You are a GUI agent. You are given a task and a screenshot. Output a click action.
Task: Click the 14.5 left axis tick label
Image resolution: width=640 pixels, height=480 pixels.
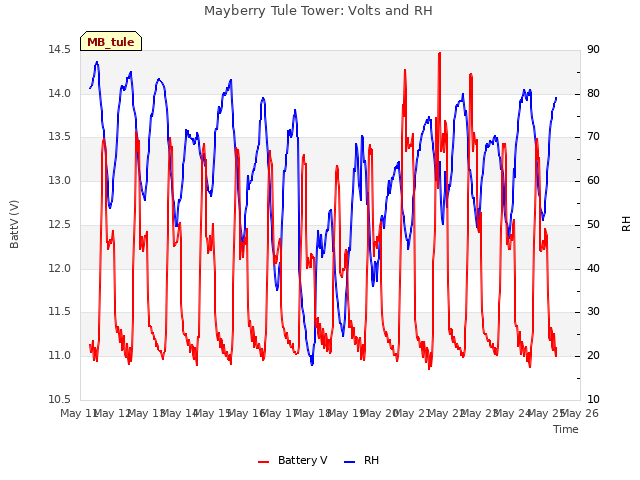(x=60, y=50)
